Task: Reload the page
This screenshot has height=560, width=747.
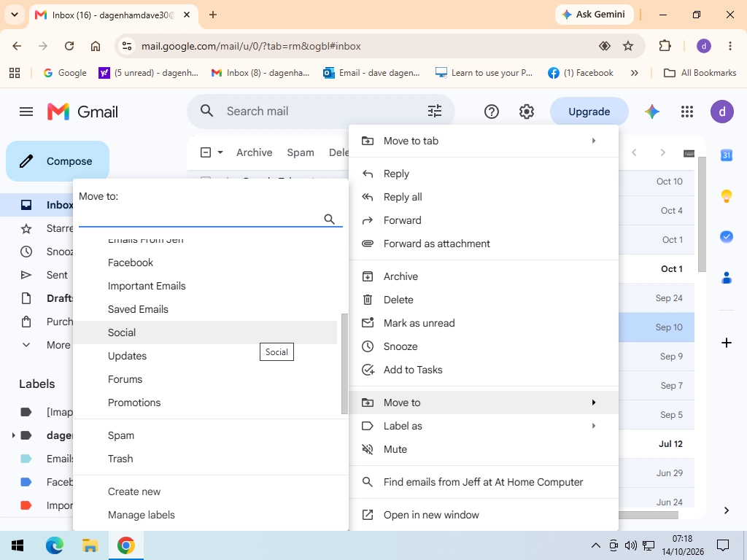Action: coord(69,46)
